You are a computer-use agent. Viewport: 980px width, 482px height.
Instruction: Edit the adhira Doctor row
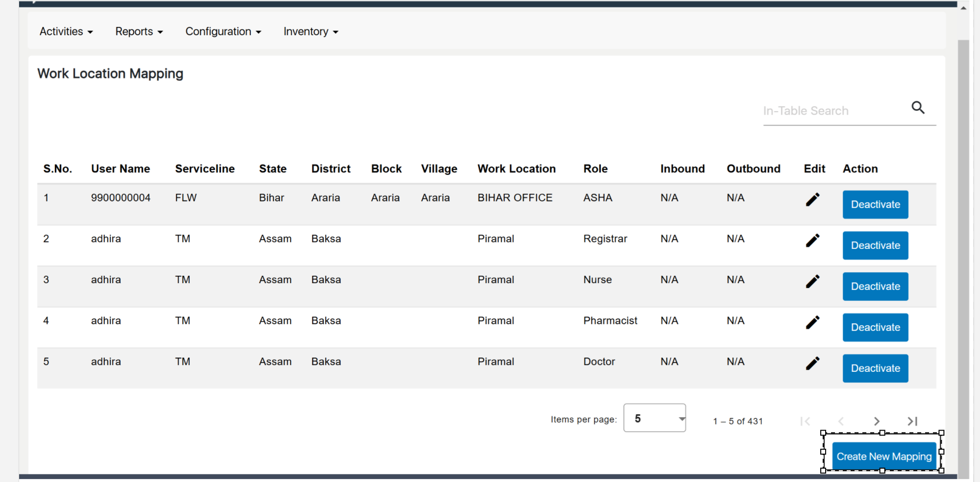812,363
